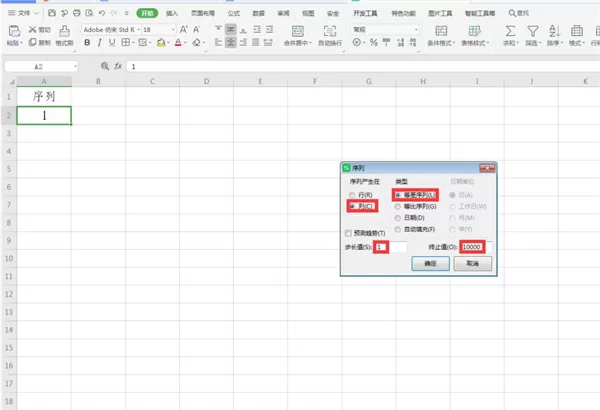Center text horizontally
This screenshot has height=410, width=600.
pos(230,42)
